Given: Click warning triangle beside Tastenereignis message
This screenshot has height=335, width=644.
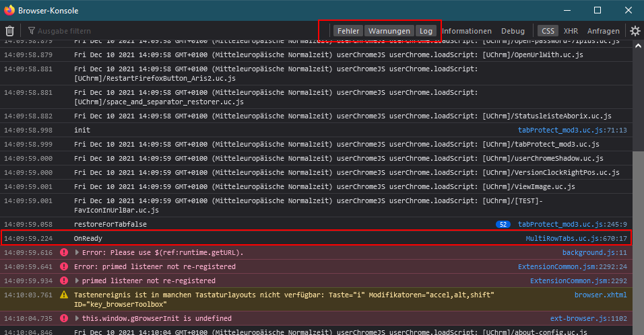Looking at the screenshot, I should pos(64,295).
